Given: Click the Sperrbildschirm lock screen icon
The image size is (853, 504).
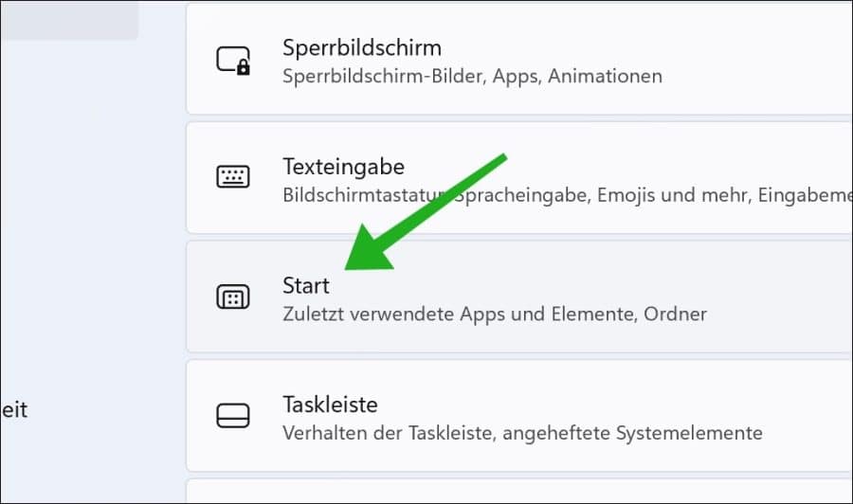Looking at the screenshot, I should pos(233,61).
